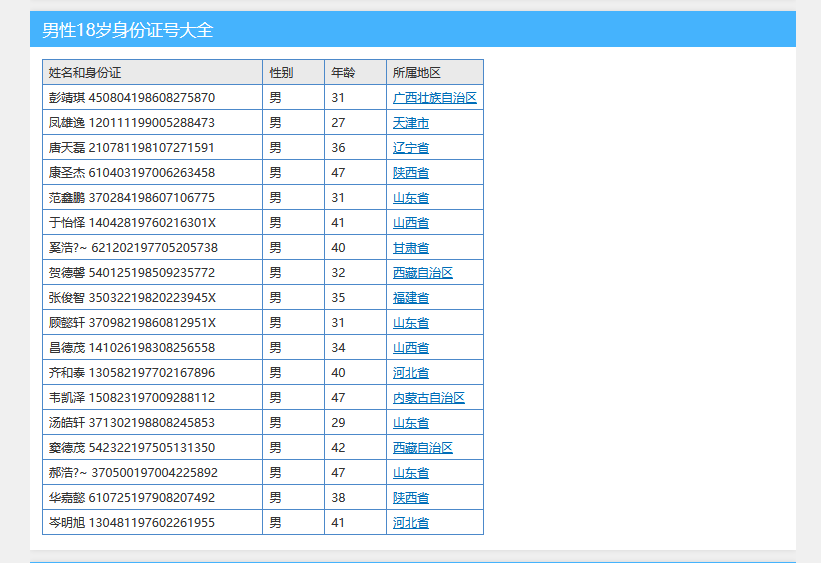Select the 汤皓轩 name cell
The height and width of the screenshot is (563, 821).
click(152, 423)
